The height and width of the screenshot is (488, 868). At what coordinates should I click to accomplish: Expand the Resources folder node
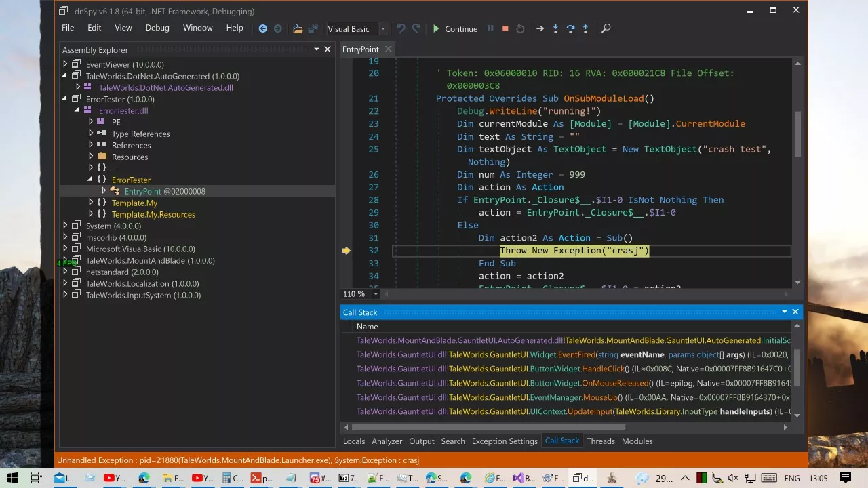pos(91,157)
